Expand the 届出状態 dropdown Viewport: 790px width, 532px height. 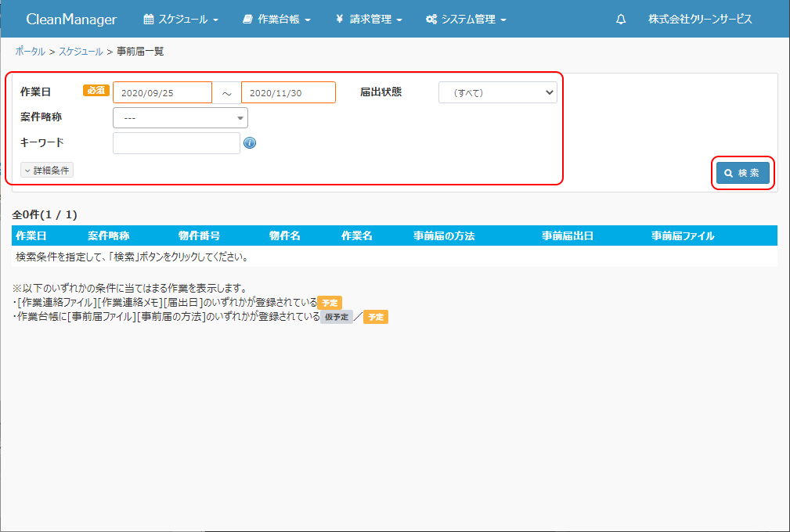[x=497, y=93]
